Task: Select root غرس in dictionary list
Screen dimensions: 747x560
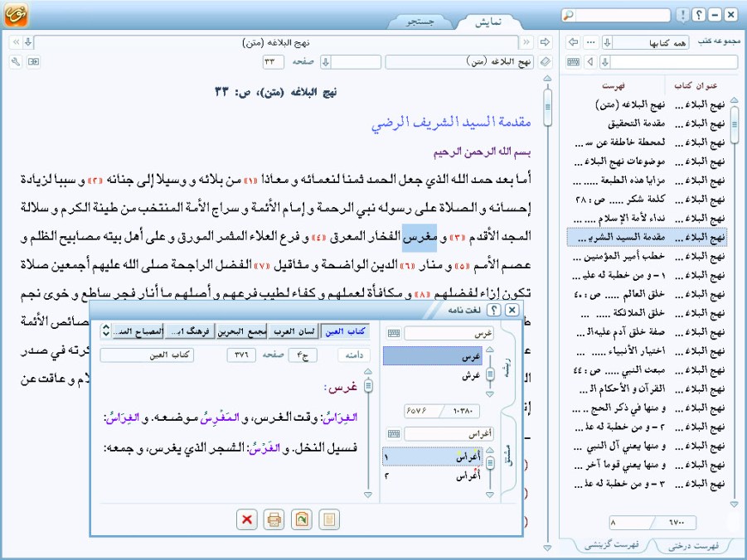Action: click(433, 356)
